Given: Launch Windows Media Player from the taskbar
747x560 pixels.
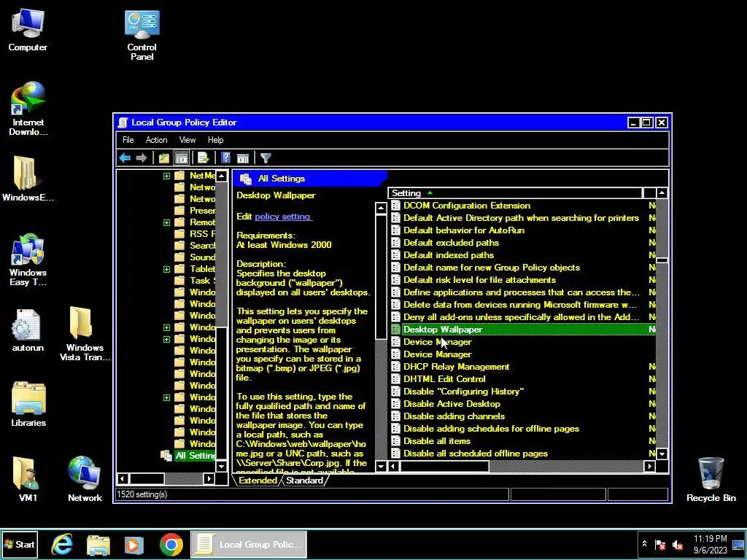Looking at the screenshot, I should click(x=134, y=545).
